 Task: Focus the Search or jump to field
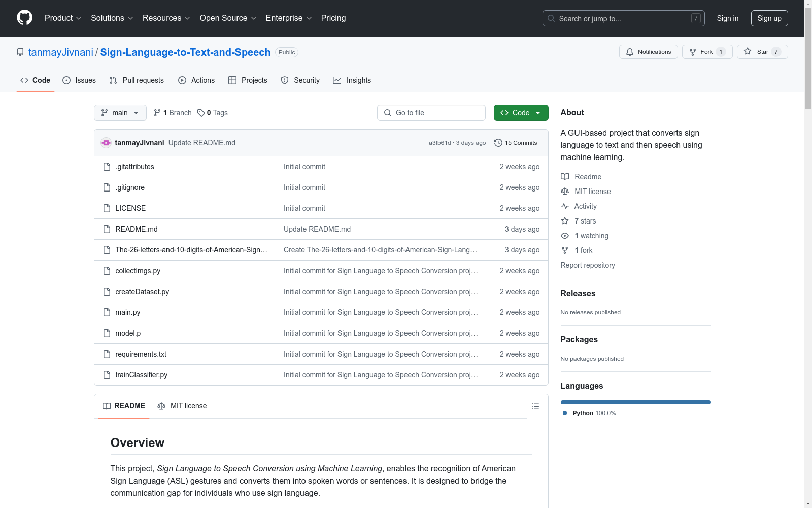624,18
